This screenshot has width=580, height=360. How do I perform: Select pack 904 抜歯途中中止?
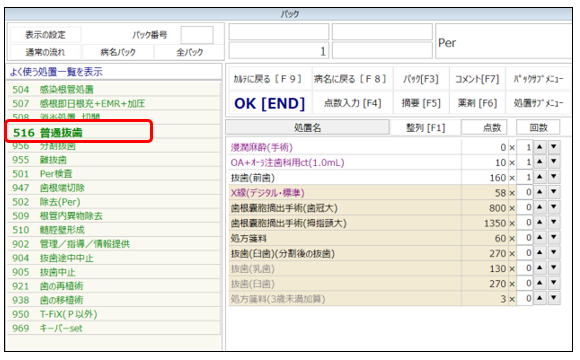(114, 258)
